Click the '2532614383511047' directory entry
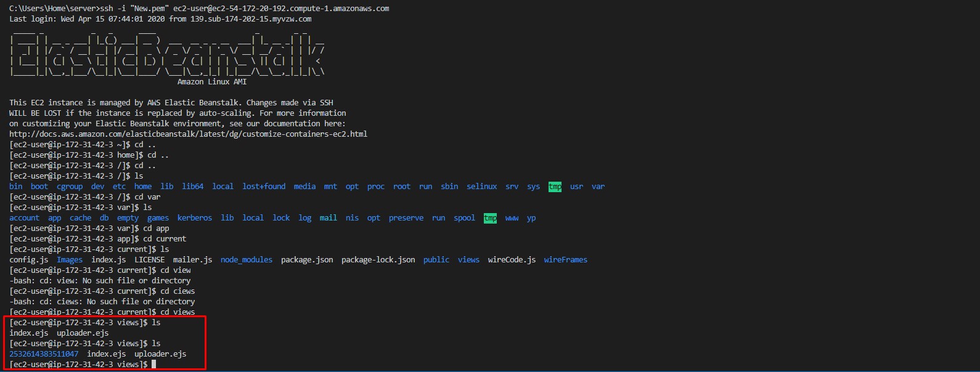This screenshot has height=372, width=980. click(44, 354)
